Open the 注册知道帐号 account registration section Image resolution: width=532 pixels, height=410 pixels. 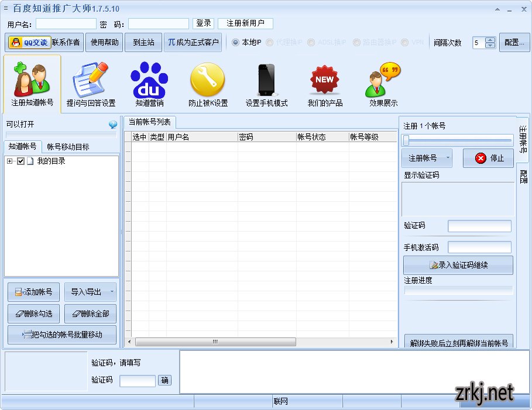(32, 84)
